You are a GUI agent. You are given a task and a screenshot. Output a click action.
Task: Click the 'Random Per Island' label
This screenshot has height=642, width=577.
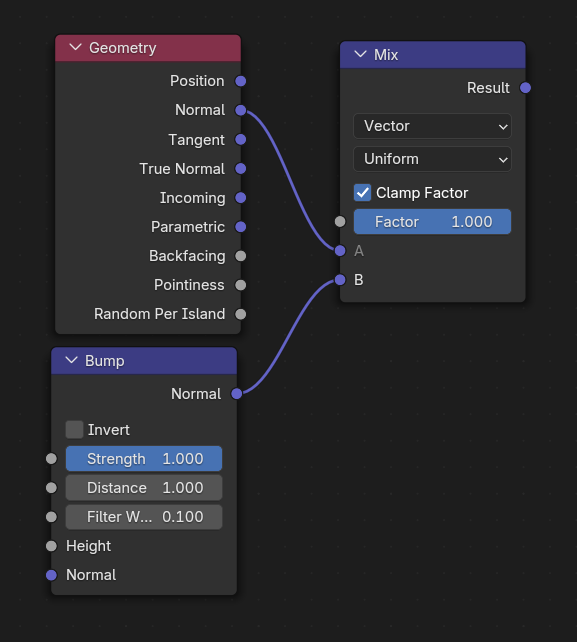159,314
